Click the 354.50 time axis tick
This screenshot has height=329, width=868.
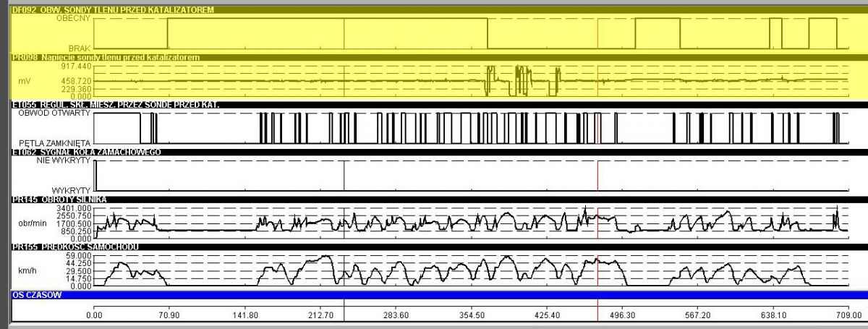tap(472, 315)
